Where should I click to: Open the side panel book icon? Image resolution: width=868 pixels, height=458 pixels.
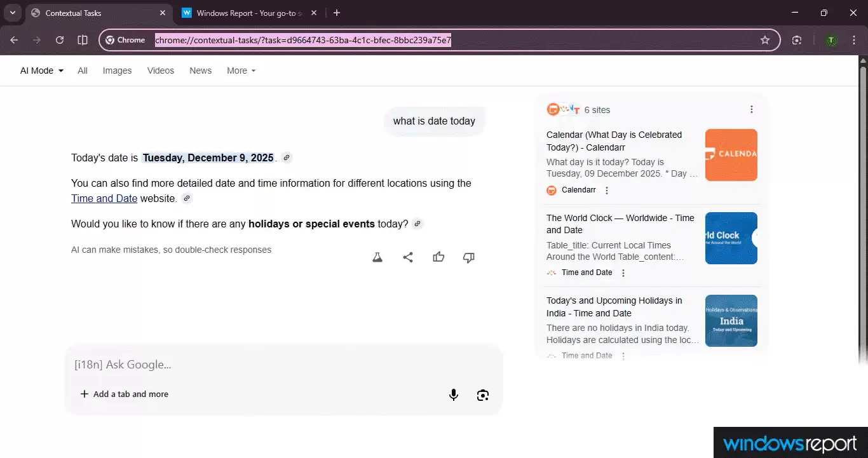click(83, 40)
